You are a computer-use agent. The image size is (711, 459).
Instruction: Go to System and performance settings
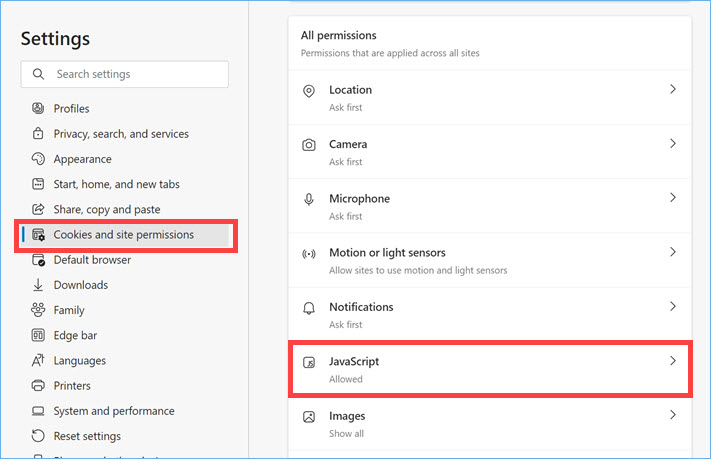click(x=114, y=411)
